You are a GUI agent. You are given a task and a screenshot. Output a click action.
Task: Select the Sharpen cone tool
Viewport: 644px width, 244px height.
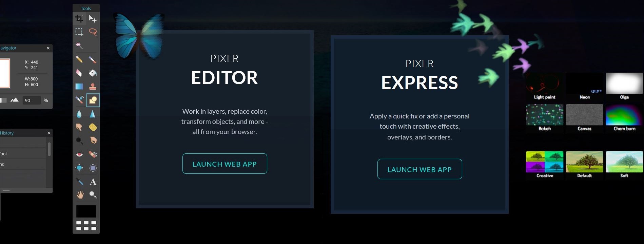(x=93, y=114)
